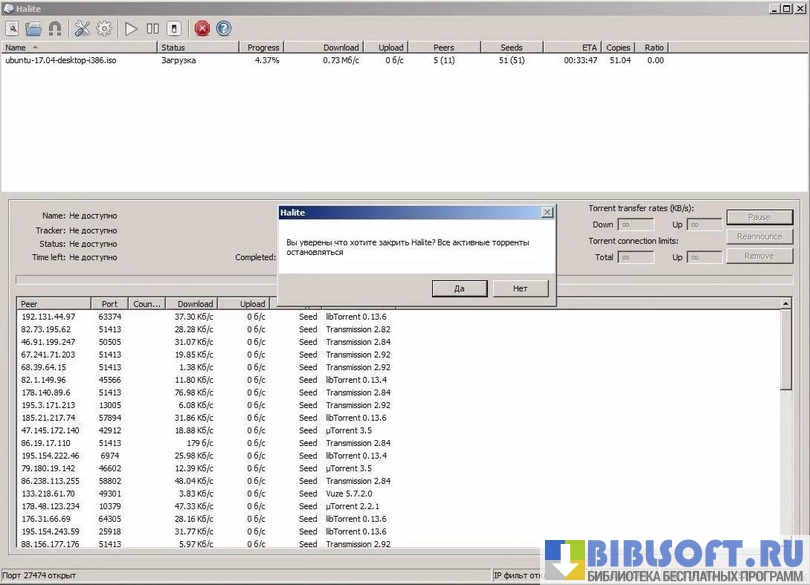Cancel closing by clicking Нет
The width and height of the screenshot is (810, 585).
[520, 288]
